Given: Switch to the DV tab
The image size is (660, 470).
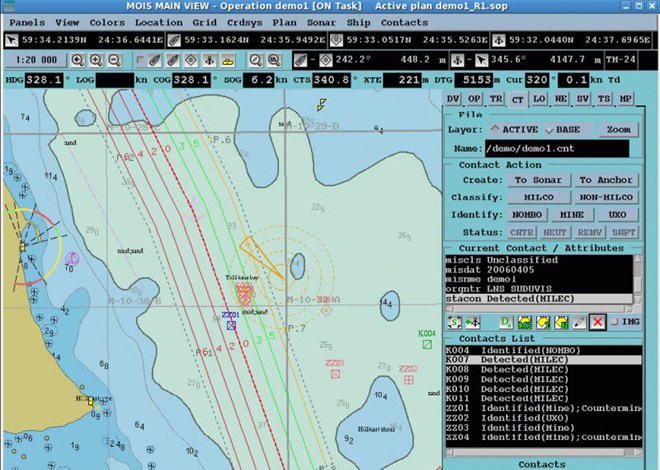Looking at the screenshot, I should pyautogui.click(x=453, y=99).
